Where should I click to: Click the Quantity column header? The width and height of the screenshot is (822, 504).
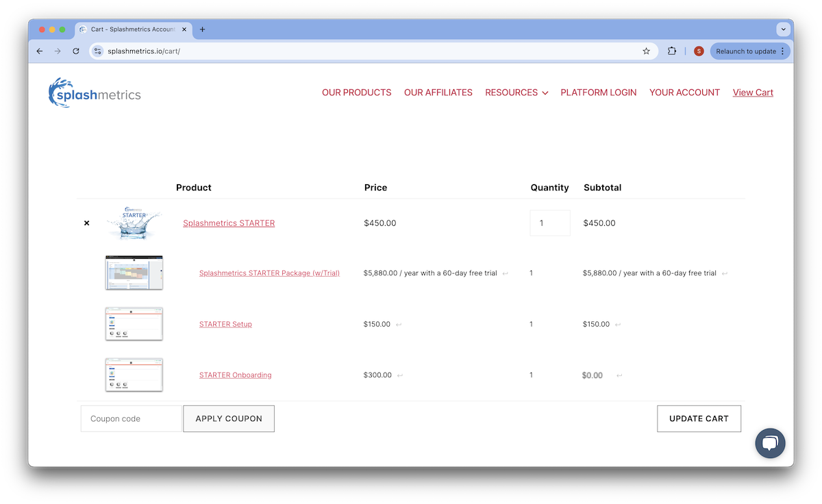(549, 188)
